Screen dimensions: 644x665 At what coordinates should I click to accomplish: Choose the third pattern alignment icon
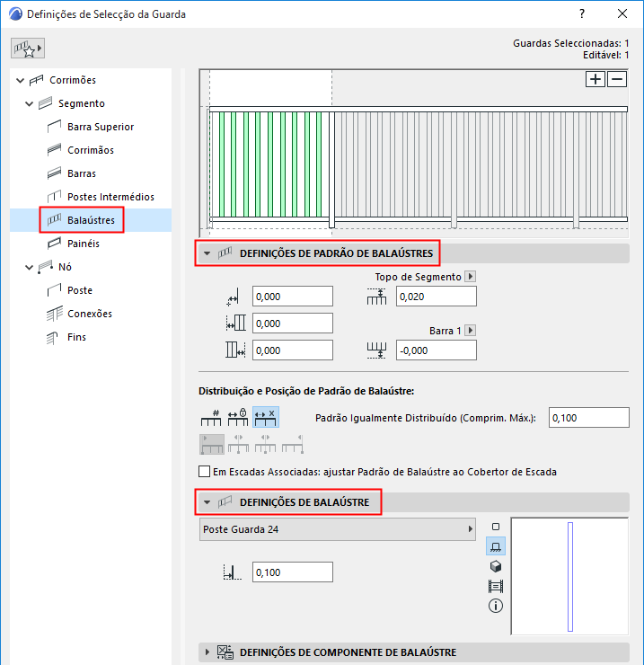[265, 444]
